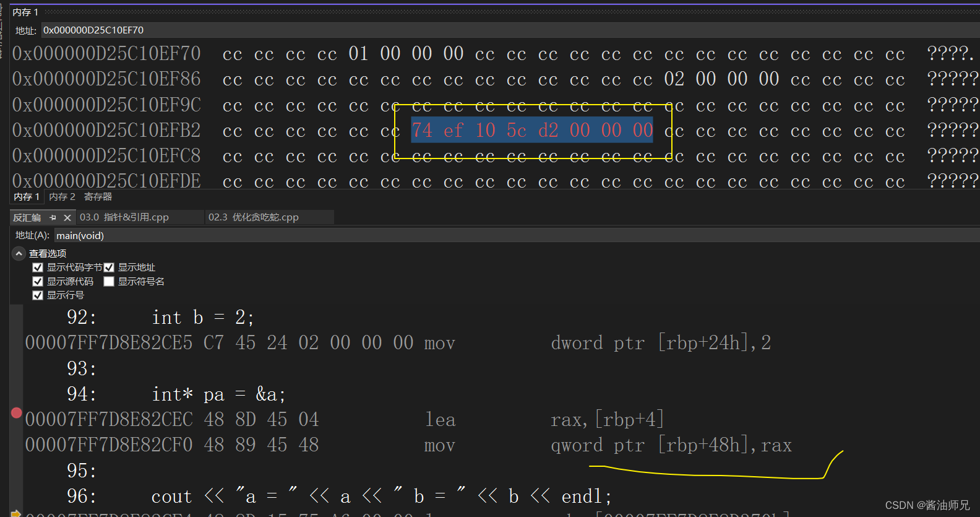This screenshot has height=517, width=980.
Task: Uncheck 显示地址 checkbox
Action: (109, 267)
